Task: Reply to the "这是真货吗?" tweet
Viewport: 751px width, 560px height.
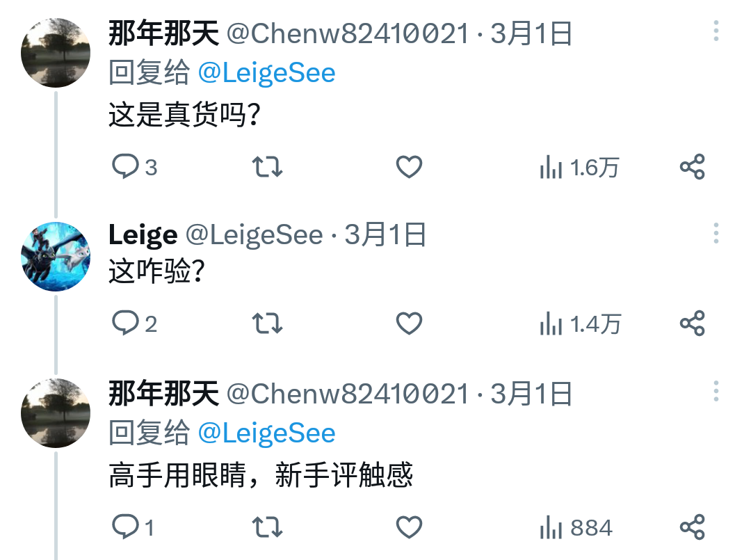Action: [x=126, y=167]
